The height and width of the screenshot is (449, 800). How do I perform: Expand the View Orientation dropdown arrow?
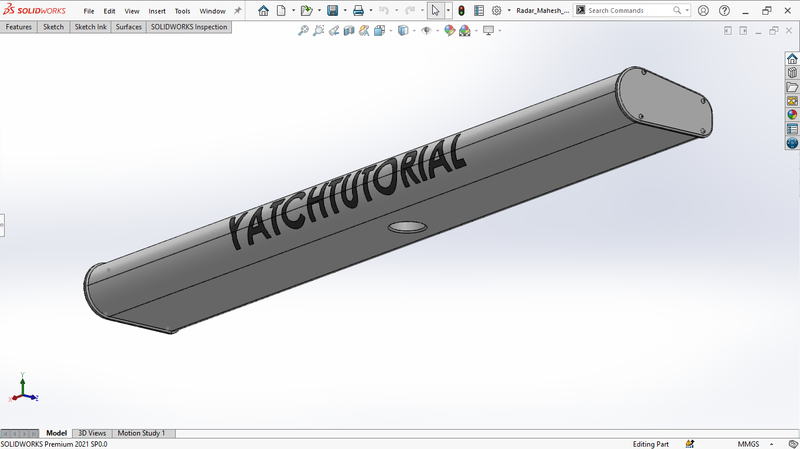tap(391, 31)
